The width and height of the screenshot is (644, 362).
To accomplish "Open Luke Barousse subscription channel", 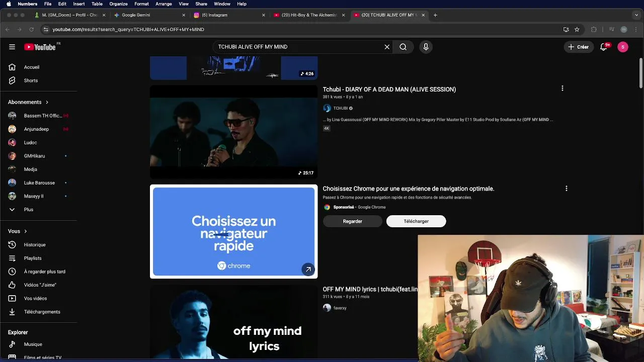I will click(38, 183).
